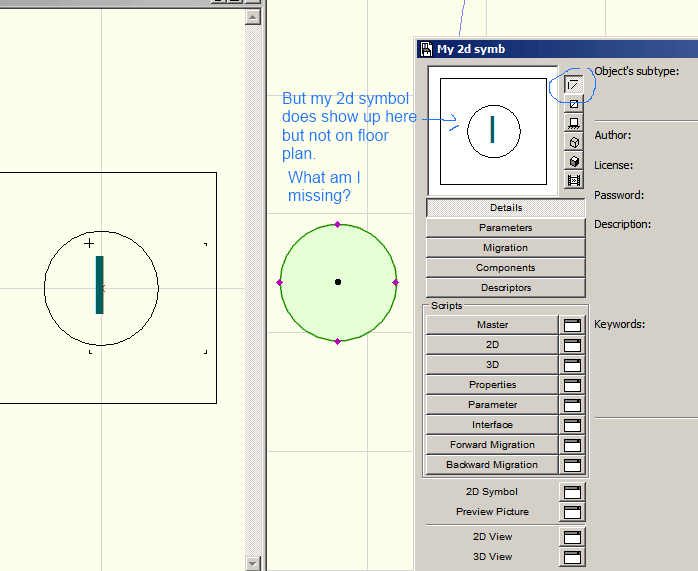Open the 3D script
This screenshot has width=698, height=571.
(492, 365)
